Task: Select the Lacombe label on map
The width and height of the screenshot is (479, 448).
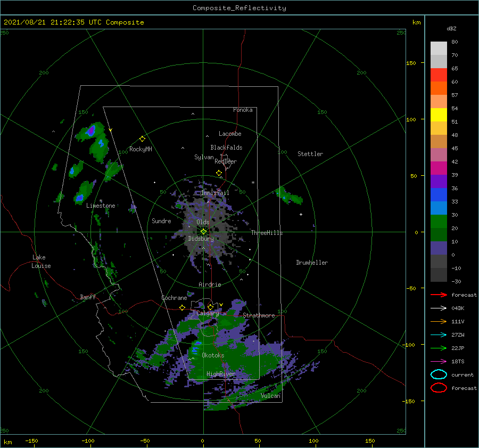Action: 230,134
